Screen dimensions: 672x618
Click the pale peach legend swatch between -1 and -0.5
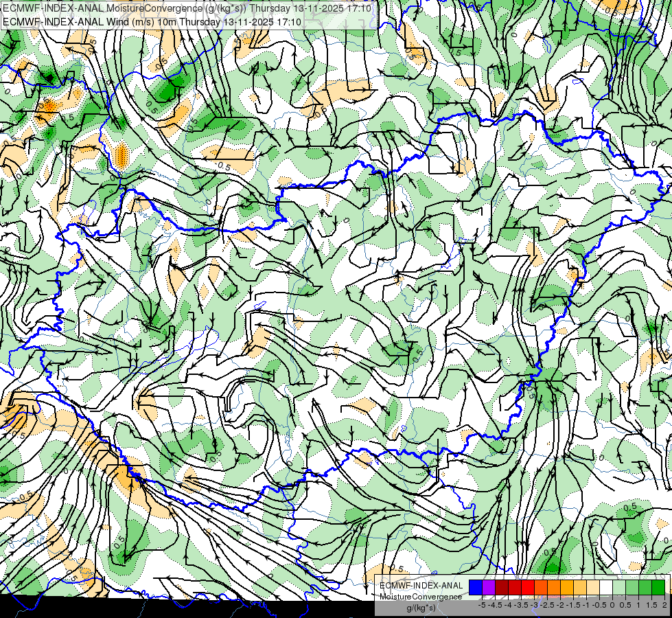click(x=593, y=587)
